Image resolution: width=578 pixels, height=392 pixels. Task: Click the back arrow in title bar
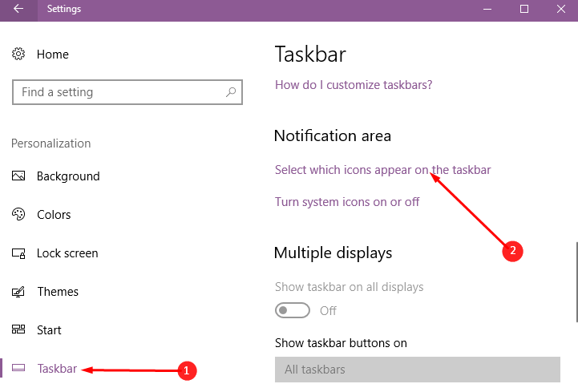click(18, 9)
